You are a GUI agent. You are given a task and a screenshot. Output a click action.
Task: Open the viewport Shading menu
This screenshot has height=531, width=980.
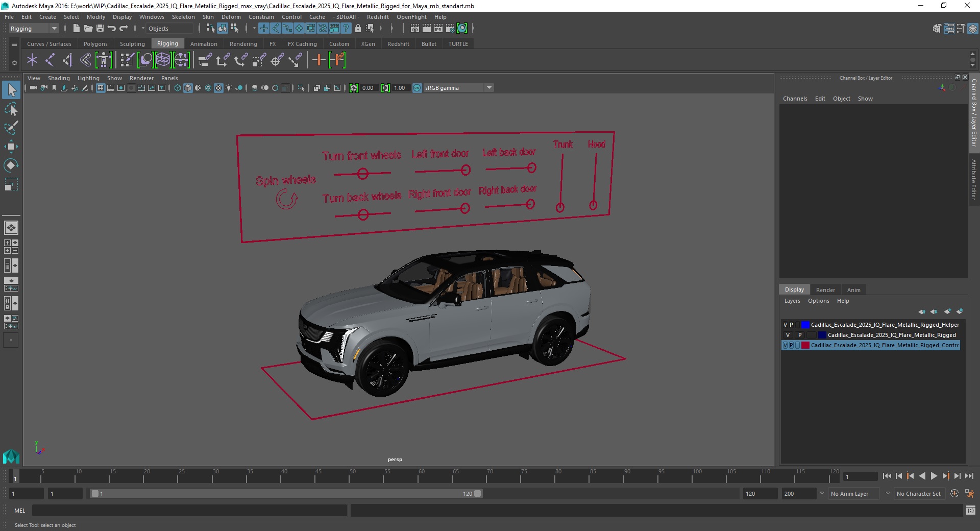59,78
